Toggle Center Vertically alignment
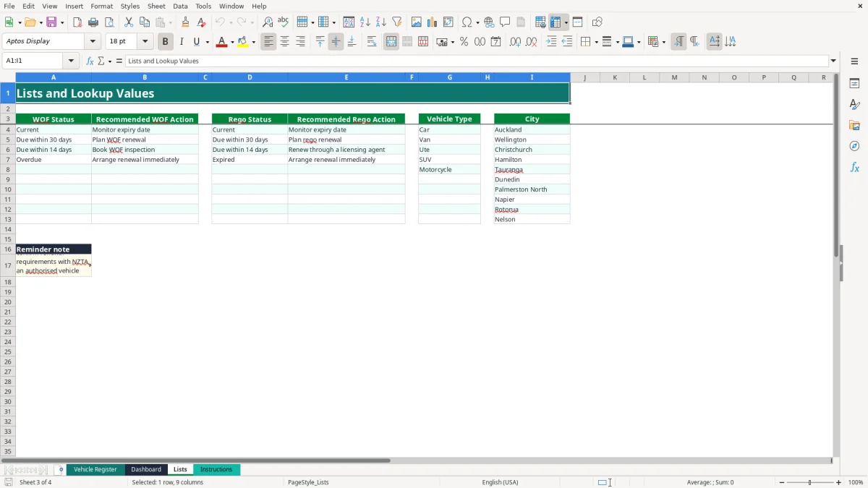Screen dimensions: 868x488 [x=336, y=42]
